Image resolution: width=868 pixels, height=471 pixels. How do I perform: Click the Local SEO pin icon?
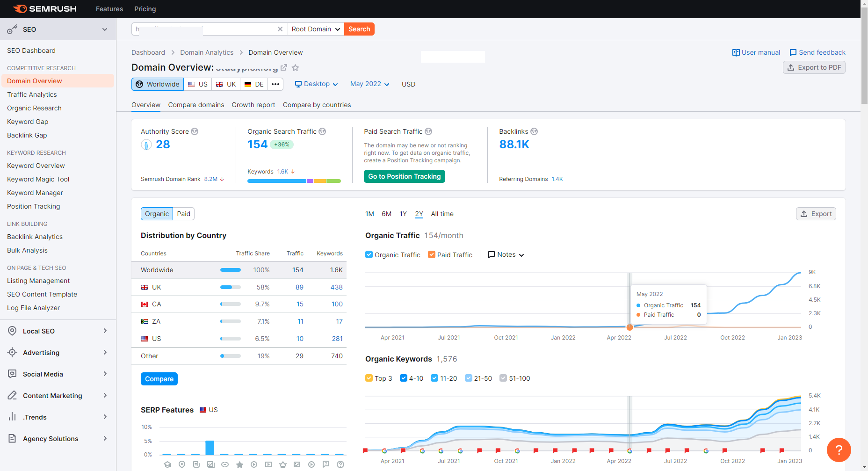(x=12, y=331)
